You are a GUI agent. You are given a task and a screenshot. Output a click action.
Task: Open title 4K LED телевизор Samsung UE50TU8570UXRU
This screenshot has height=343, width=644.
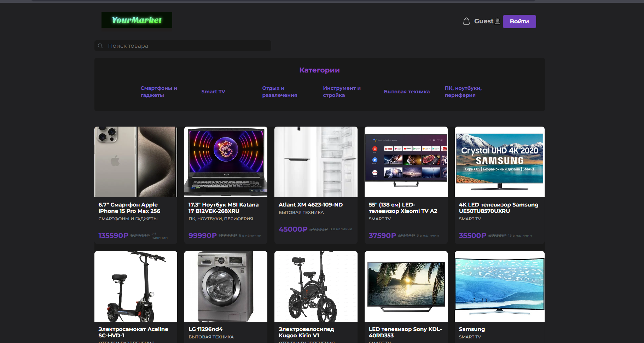499,208
